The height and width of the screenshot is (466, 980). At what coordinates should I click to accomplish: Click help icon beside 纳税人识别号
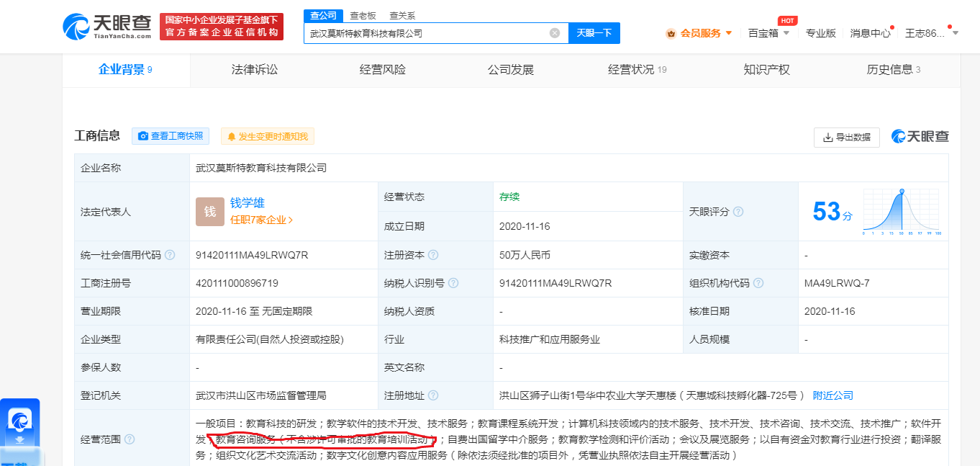(x=453, y=283)
